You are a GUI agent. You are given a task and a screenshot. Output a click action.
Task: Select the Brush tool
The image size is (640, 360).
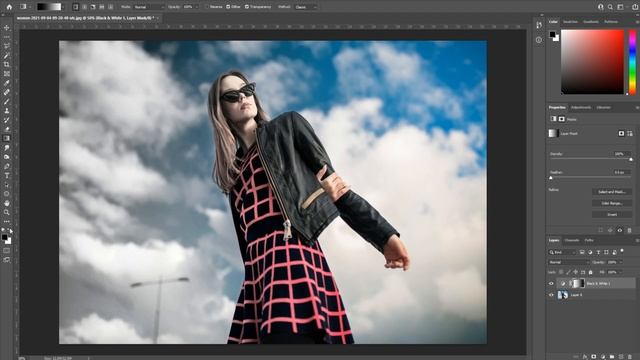(x=7, y=101)
